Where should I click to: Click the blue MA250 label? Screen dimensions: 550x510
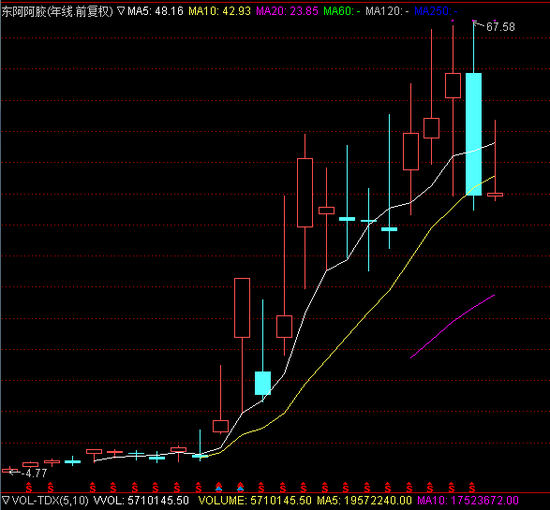pos(436,11)
